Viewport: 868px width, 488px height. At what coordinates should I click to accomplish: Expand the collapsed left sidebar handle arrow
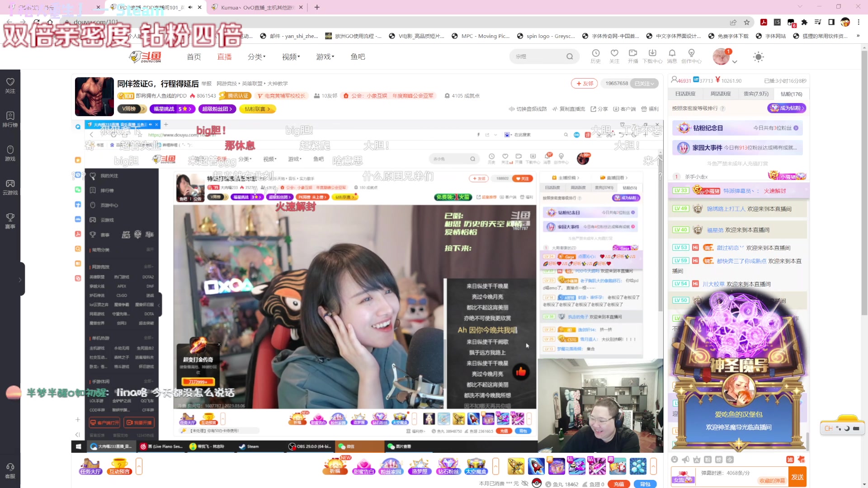(20, 280)
